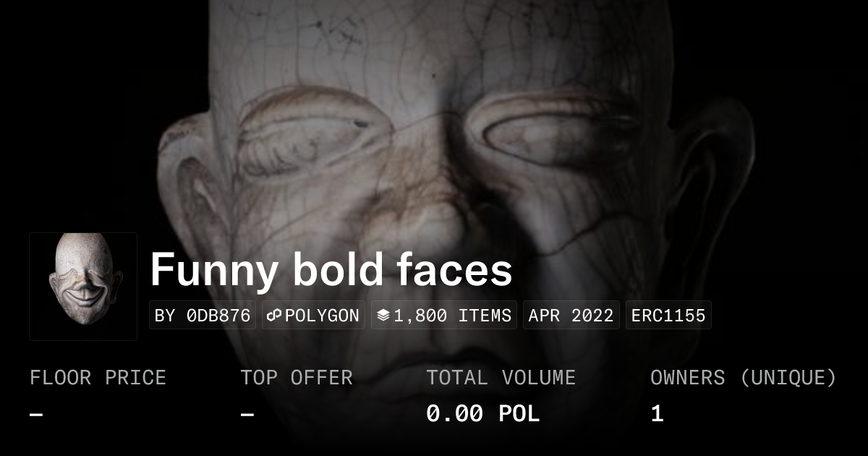Select the TOTAL VOLUME label

click(x=501, y=378)
